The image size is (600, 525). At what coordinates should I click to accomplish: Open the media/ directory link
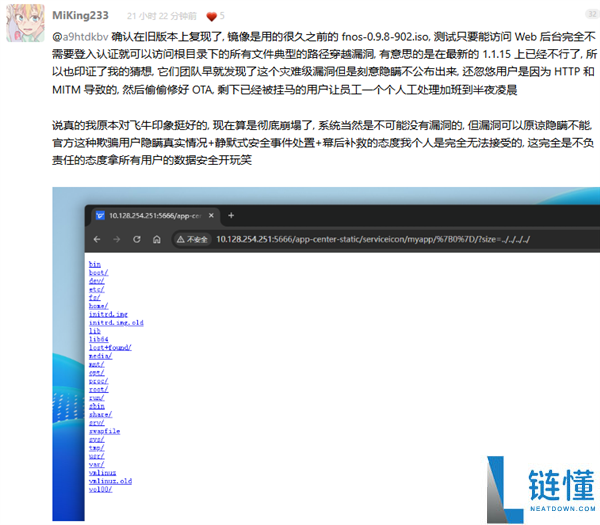[100, 356]
